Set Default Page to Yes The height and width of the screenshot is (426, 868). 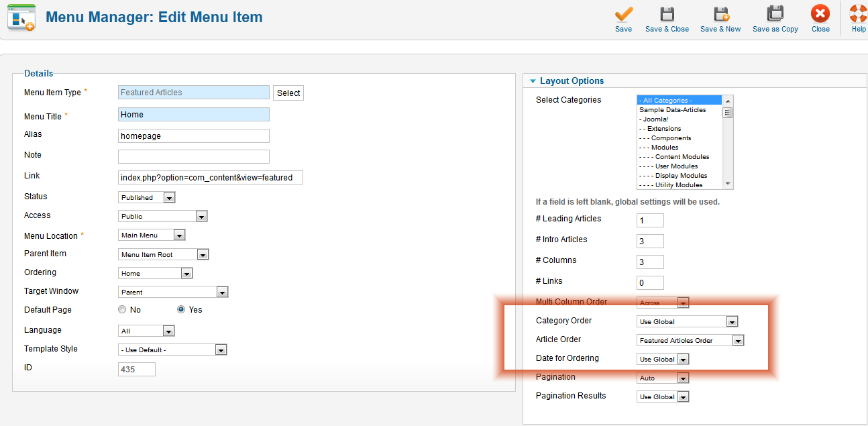point(181,310)
